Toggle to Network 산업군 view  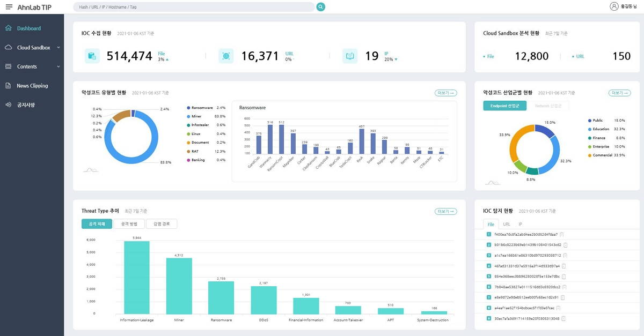coord(548,106)
